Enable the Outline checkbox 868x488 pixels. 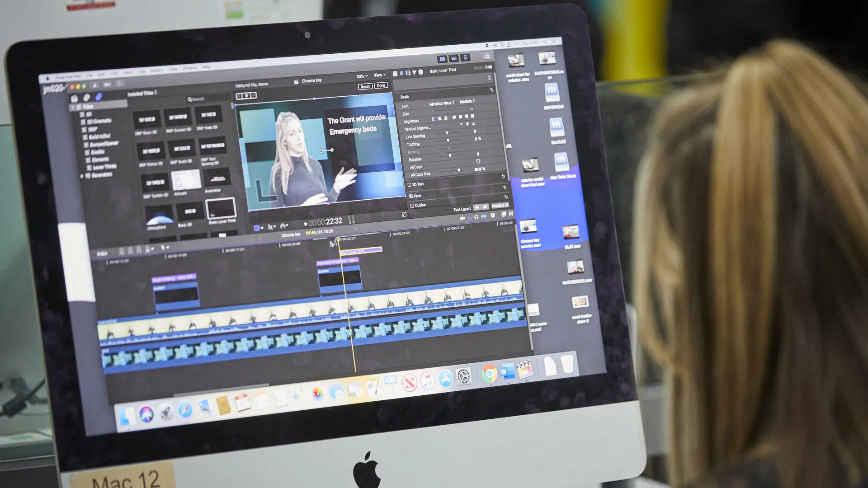point(412,206)
